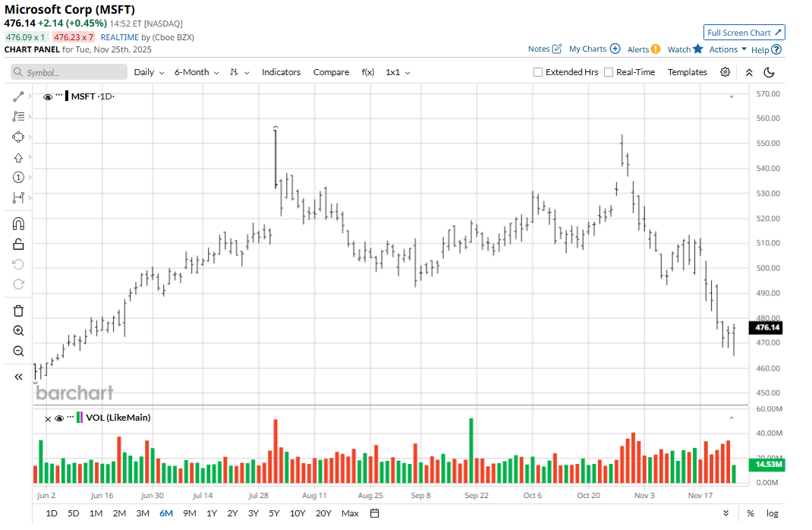
Task: Enable the Extended Hrs checkbox
Action: coord(538,72)
